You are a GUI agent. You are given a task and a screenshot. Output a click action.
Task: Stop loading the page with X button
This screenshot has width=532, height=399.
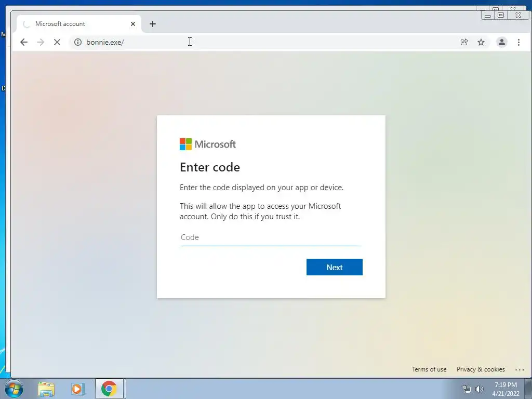(57, 42)
